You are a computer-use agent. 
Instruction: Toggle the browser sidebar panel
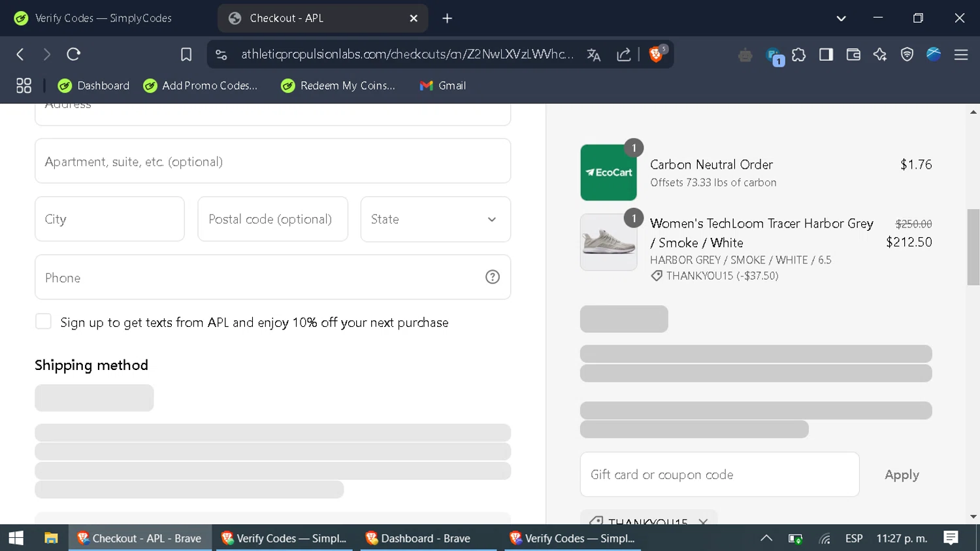826,55
